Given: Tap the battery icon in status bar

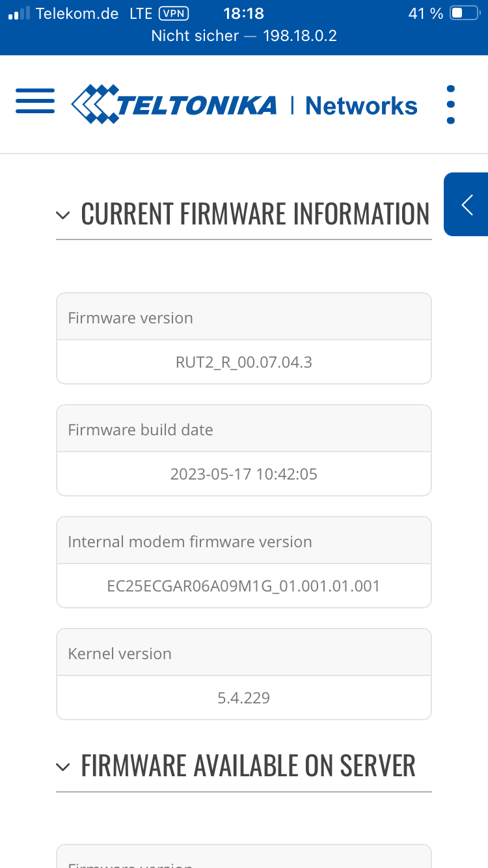Looking at the screenshot, I should pyautogui.click(x=465, y=13).
